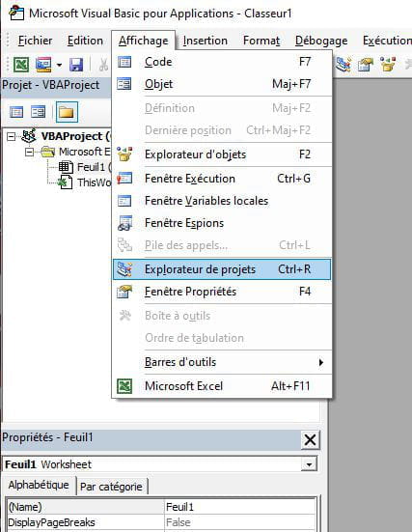Click the Object Browser icon in the right toolbar
412x532 pixels.
388,64
